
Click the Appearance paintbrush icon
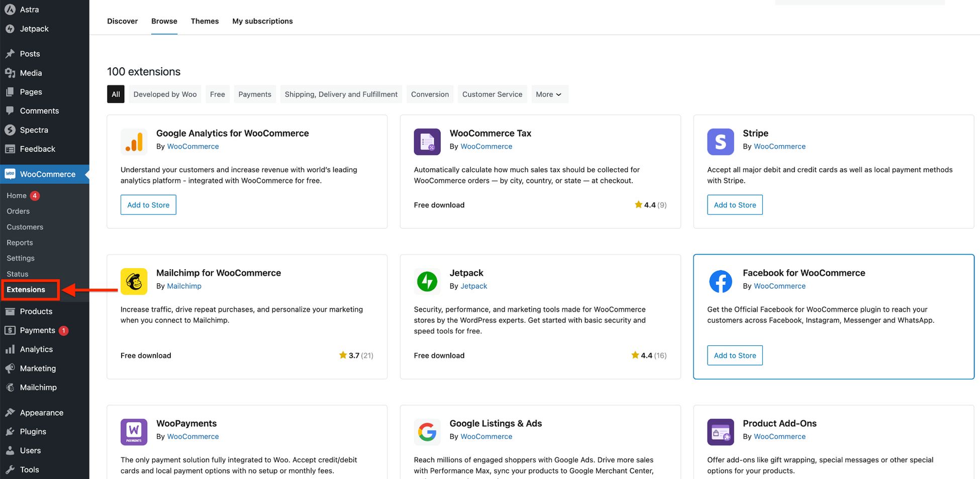pyautogui.click(x=10, y=413)
